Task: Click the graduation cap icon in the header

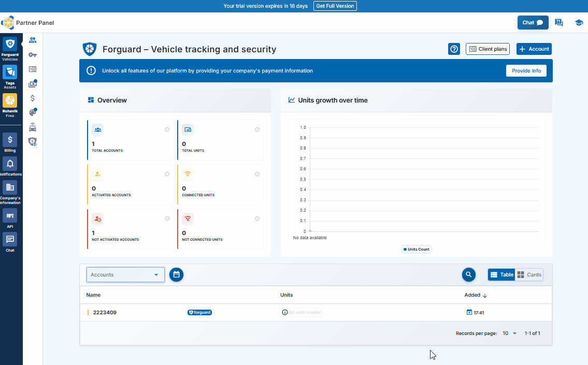Action: click(x=579, y=23)
